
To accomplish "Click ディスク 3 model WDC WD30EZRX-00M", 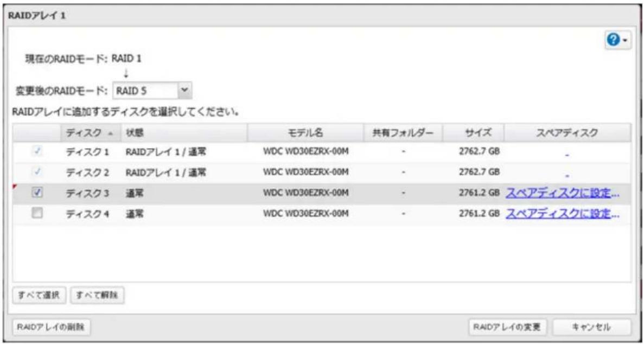I will 306,192.
